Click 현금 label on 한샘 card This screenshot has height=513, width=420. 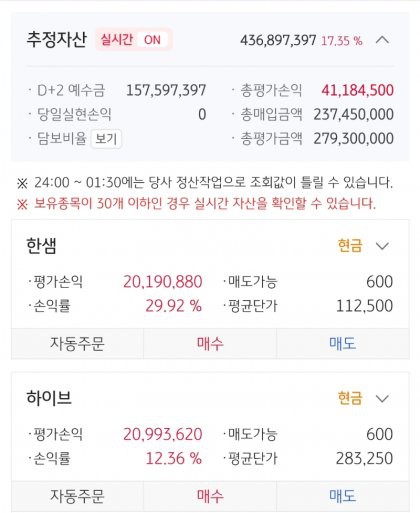point(350,246)
